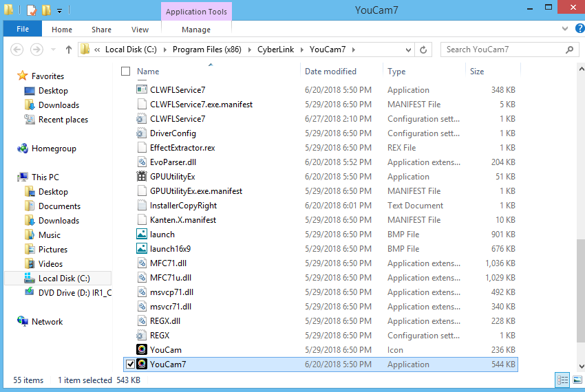Toggle the select-all checkbox in header
The image size is (585, 392).
(126, 71)
